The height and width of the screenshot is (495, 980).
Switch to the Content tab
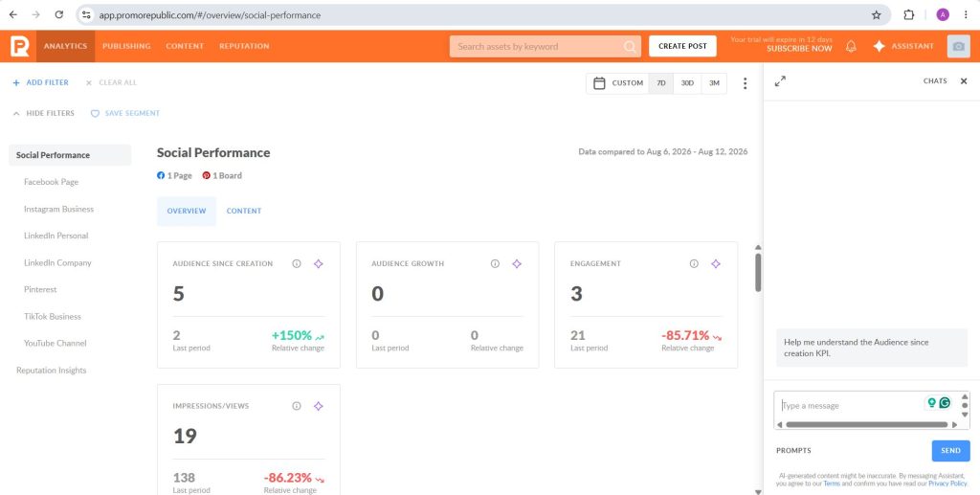(244, 212)
